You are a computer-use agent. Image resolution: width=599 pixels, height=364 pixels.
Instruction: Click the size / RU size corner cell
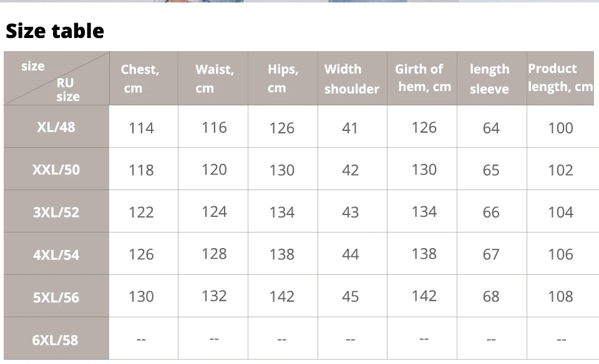tap(56, 79)
